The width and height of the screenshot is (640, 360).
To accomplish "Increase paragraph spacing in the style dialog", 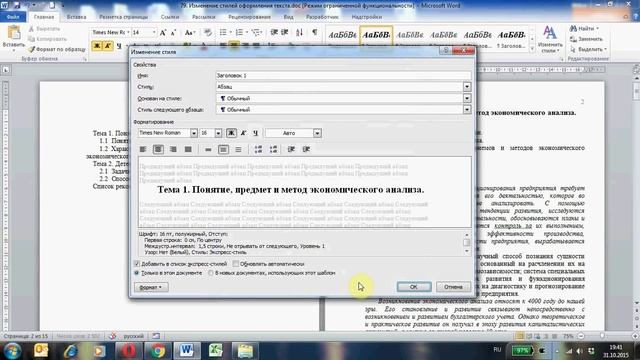I will [258, 149].
